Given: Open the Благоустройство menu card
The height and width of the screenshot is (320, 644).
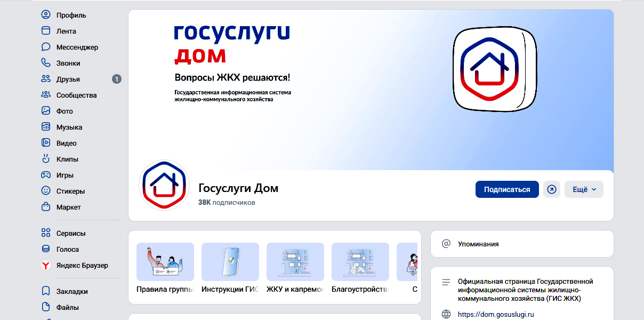Looking at the screenshot, I should 360,268.
